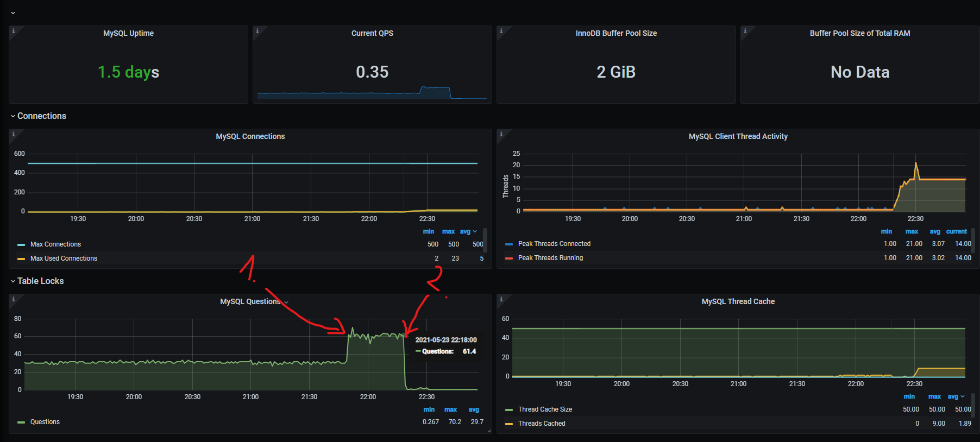Toggle Peak Threads Running series visibility
980x442 pixels.
(x=550, y=258)
